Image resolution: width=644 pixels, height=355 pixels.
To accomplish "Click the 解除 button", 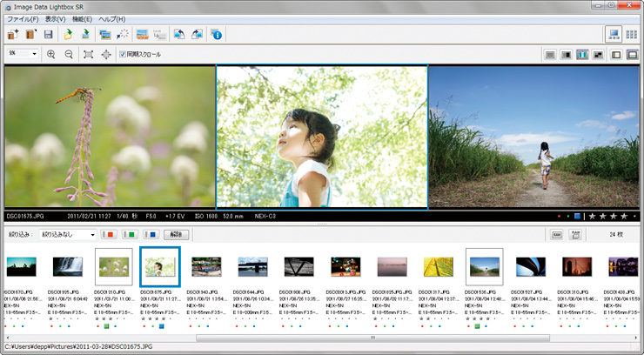I will point(177,234).
